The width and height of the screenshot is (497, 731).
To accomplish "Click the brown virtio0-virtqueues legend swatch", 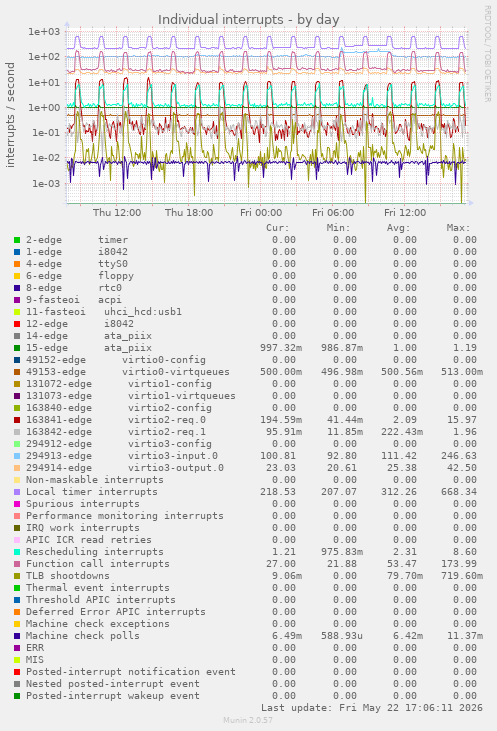I will 17,372.
